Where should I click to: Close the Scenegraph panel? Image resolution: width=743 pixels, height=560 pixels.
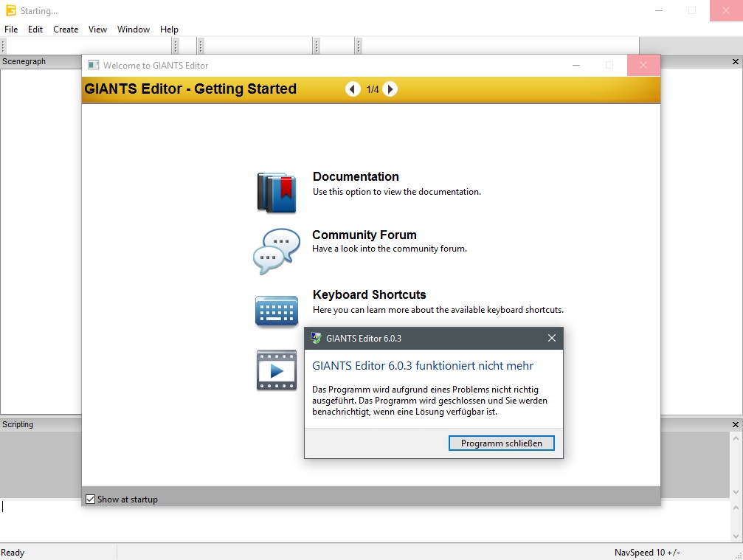736,61
